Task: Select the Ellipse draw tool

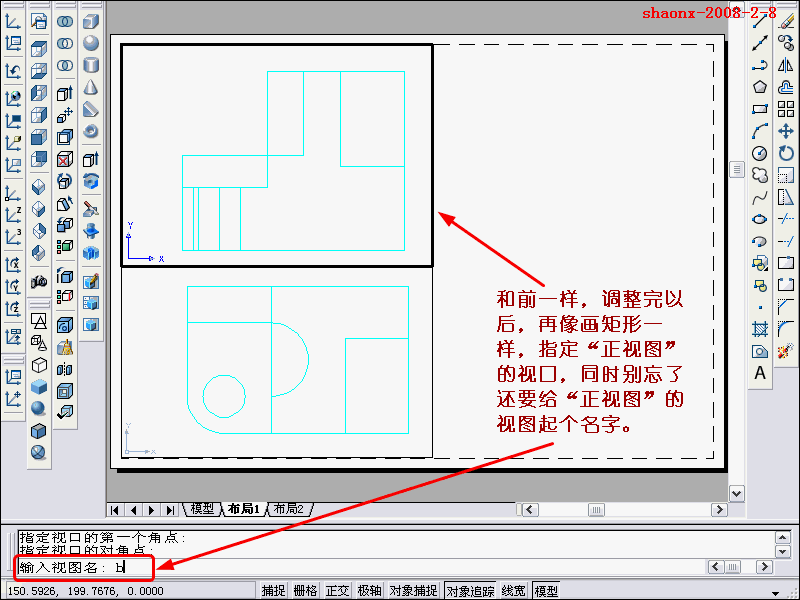Action: [760, 219]
